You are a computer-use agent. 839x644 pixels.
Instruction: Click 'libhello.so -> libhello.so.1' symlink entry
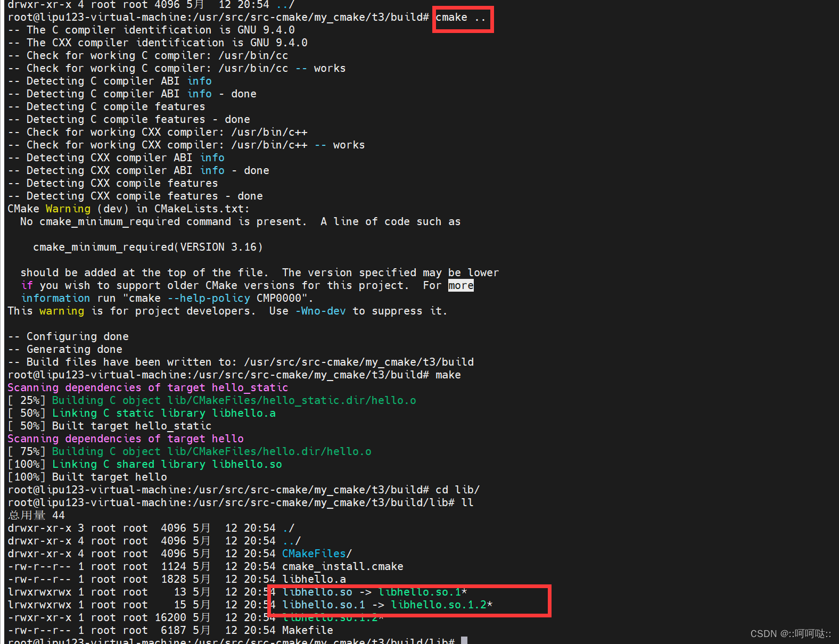(375, 592)
